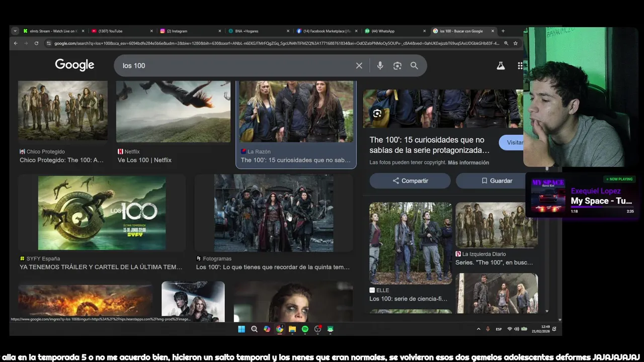The height and width of the screenshot is (362, 644).
Task: Click the Fotogramas group scene thumbnail
Action: click(274, 213)
